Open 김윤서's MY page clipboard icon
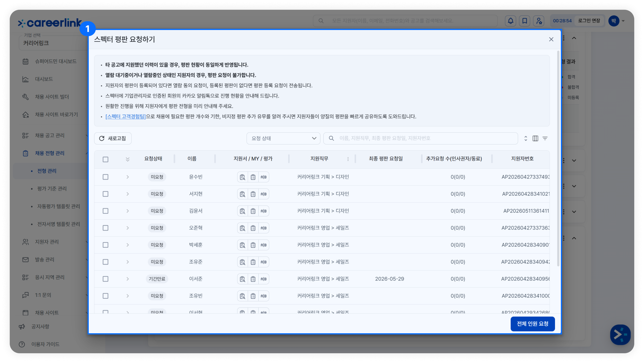 click(x=253, y=211)
